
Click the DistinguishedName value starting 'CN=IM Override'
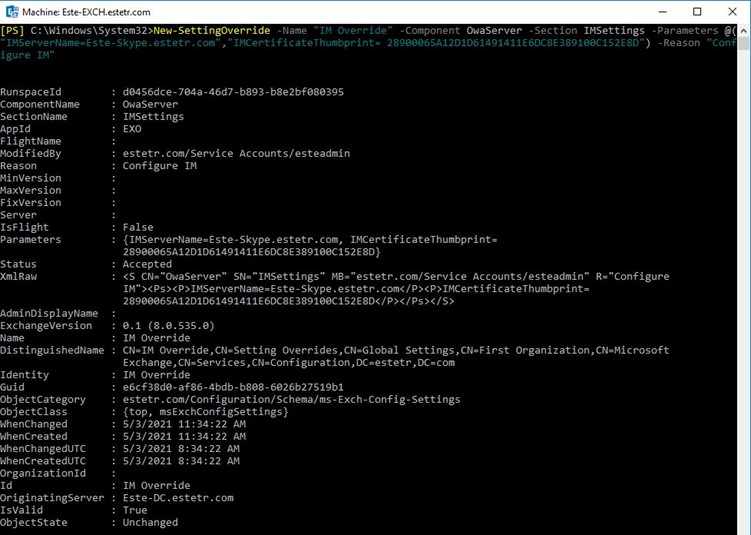[396, 356]
